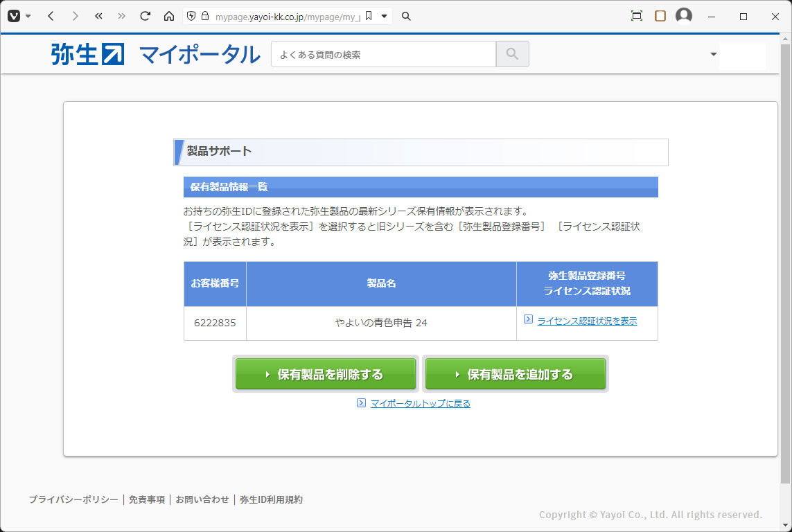Expand the Vivaldi menu small arrow
The image size is (792, 532).
tap(28, 16)
